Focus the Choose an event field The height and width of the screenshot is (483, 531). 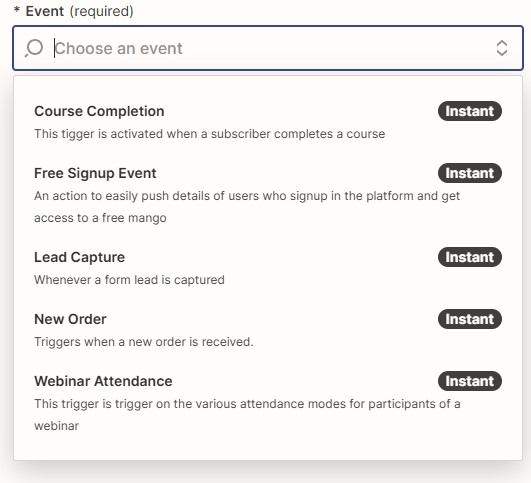268,48
